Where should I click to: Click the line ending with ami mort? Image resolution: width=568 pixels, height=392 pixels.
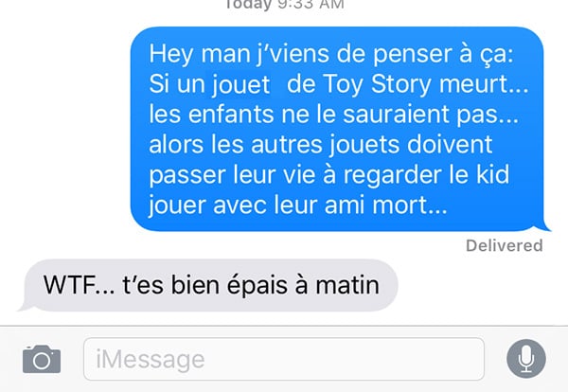[298, 205]
